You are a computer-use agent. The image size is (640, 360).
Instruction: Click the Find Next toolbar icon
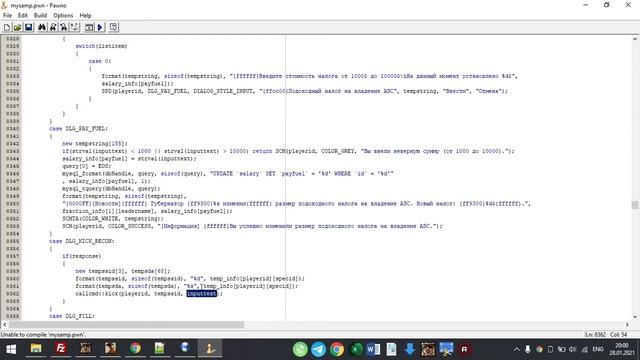point(53,27)
